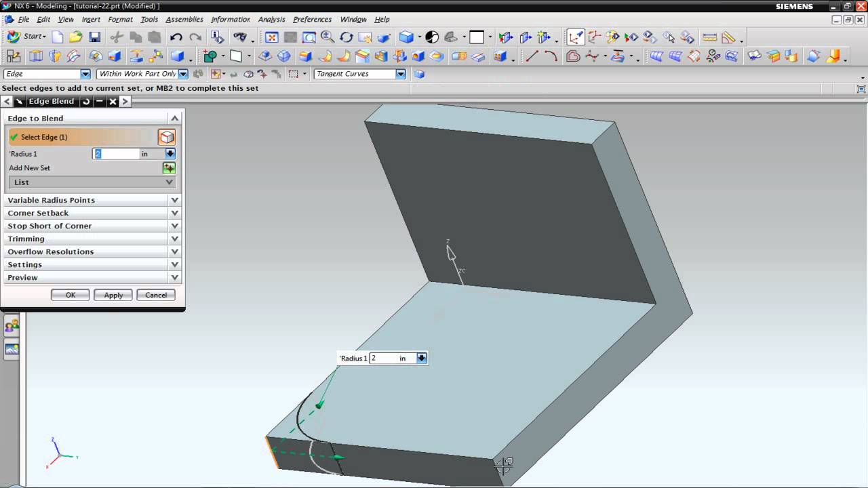Go to next dialog with right arrow
Viewport: 868px width, 488px height.
pyautogui.click(x=125, y=102)
